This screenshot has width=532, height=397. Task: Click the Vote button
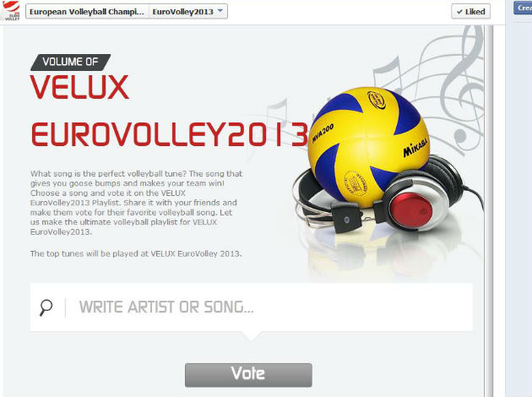(248, 375)
